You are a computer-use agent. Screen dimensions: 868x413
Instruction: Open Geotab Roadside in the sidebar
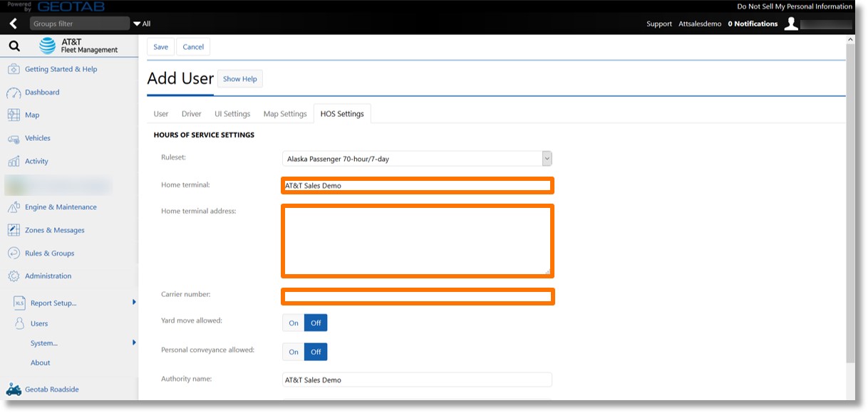point(52,390)
